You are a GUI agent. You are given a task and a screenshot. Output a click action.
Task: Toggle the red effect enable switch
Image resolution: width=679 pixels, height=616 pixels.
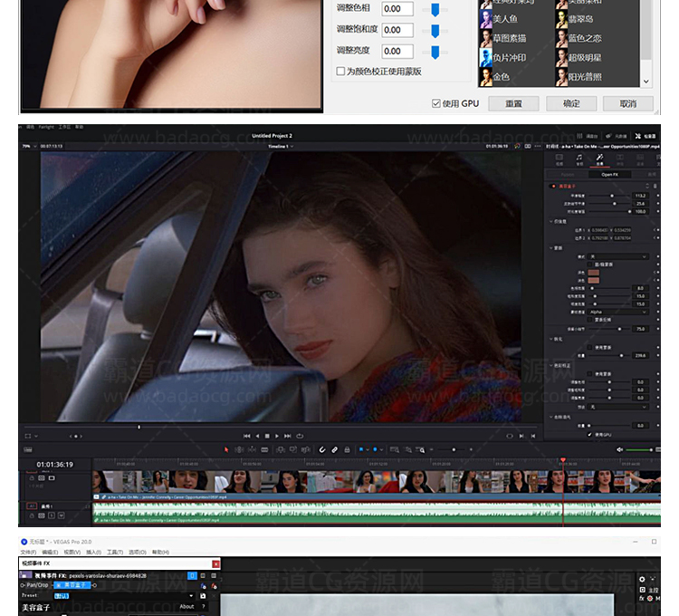(553, 187)
